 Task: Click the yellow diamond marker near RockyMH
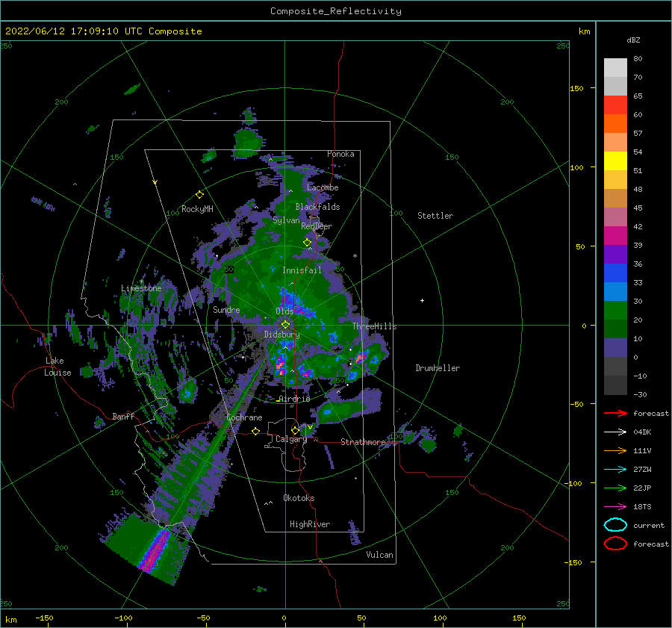tap(199, 195)
